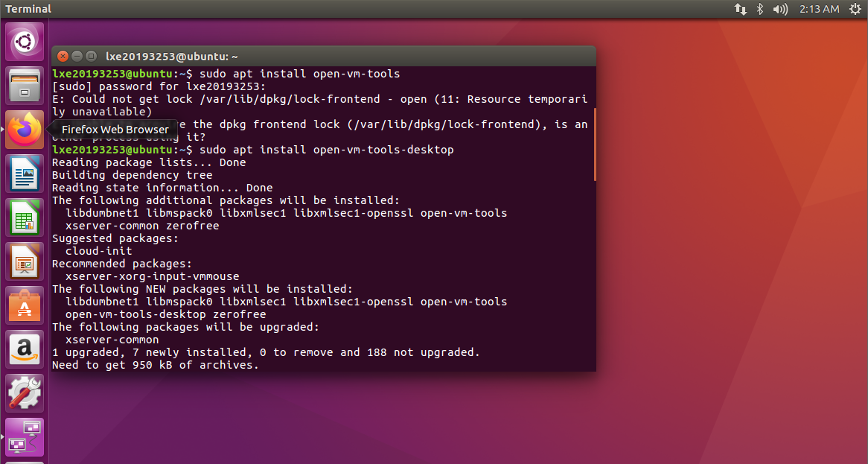This screenshot has height=464, width=868.
Task: Click the 'xserver-xorg-input-vmmouse' recommended package text
Action: [152, 276]
